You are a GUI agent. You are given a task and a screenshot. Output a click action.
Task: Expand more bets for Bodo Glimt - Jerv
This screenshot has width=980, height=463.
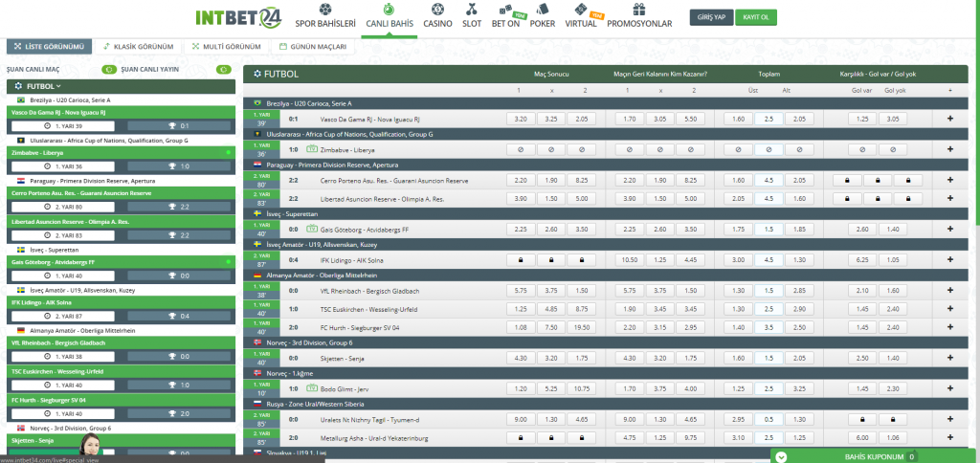(x=950, y=388)
